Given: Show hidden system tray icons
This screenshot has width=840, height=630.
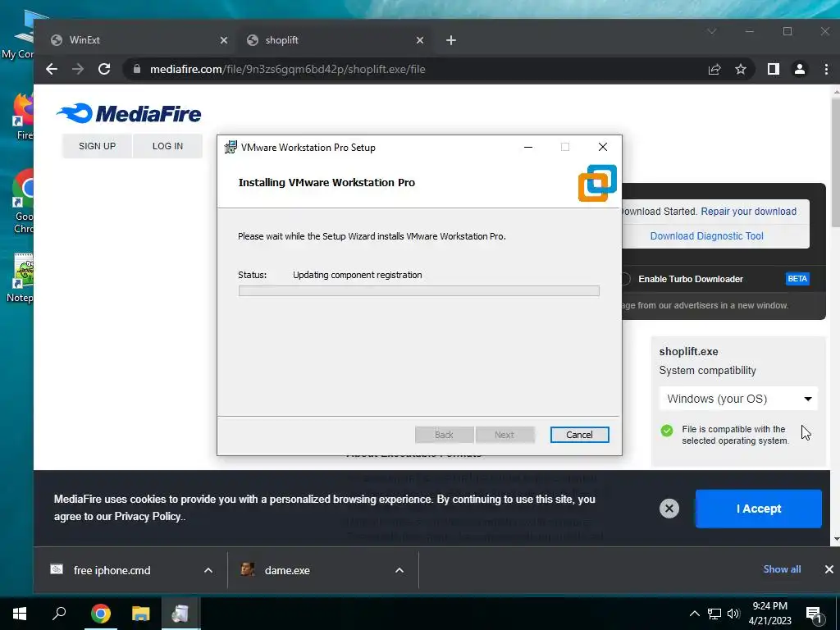Looking at the screenshot, I should coord(694,614).
